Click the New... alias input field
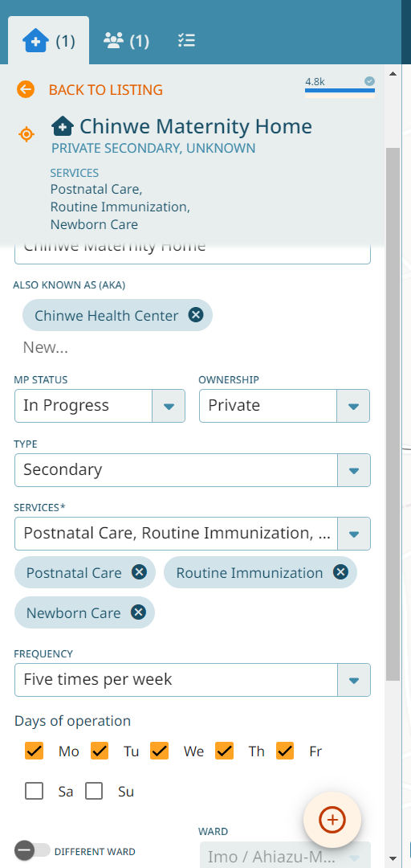This screenshot has height=868, width=411. 193,348
